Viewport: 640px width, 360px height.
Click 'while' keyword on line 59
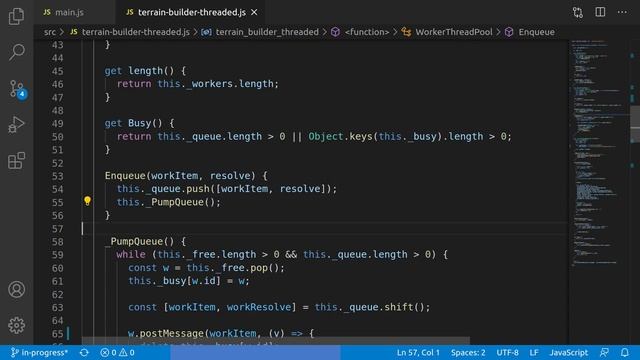point(131,255)
